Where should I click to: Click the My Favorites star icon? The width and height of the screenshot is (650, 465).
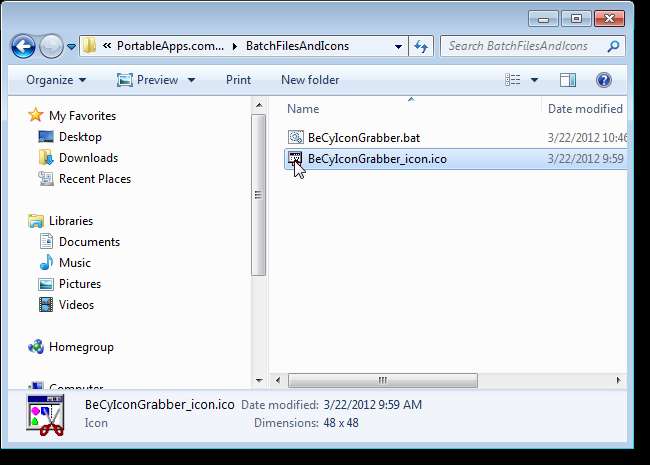36,115
